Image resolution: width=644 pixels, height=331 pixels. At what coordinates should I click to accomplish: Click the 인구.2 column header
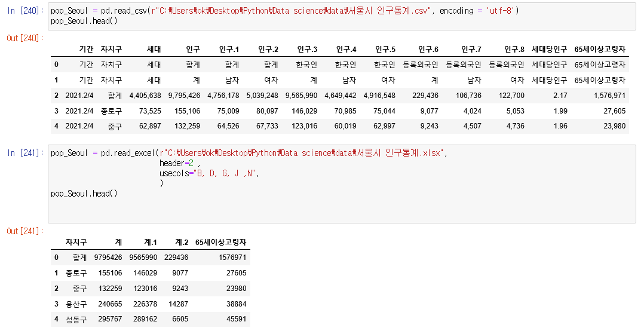pyautogui.click(x=268, y=49)
